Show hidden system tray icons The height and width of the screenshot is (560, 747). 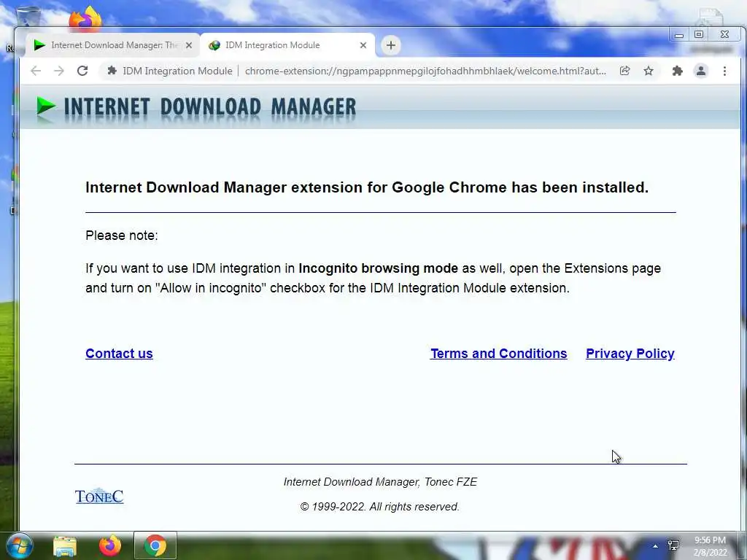[655, 546]
